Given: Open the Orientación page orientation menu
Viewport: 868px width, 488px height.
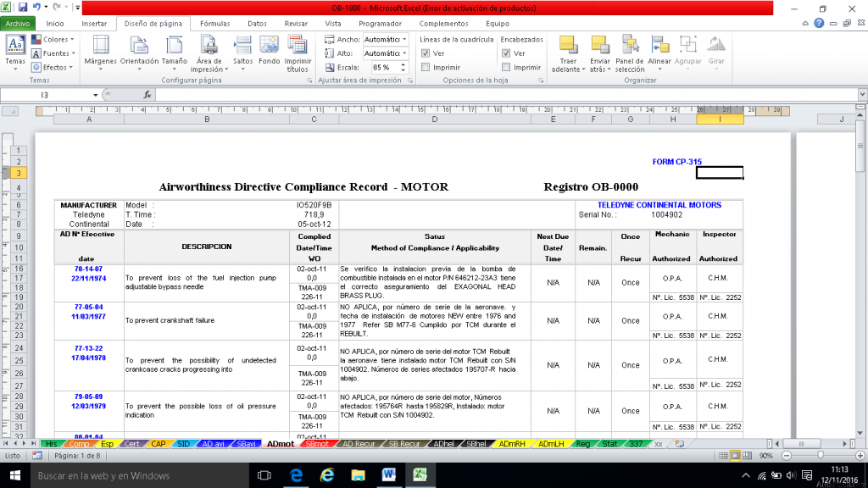Looking at the screenshot, I should (139, 53).
